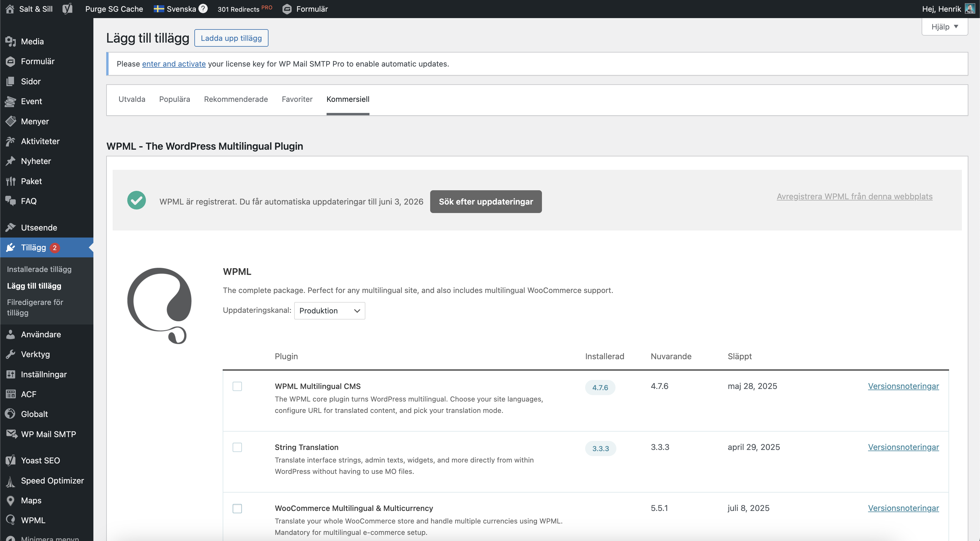Click Henrik's avatar in the admin bar

969,9
